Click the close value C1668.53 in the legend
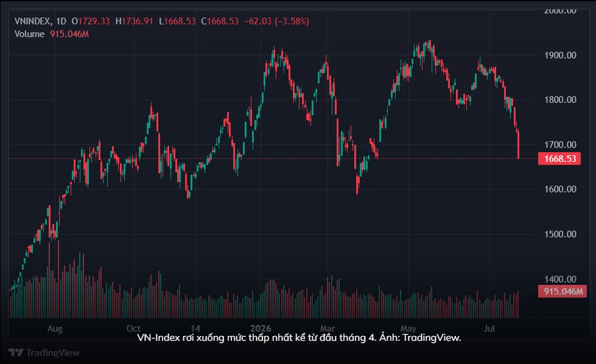The image size is (596, 364). pyautogui.click(x=220, y=21)
